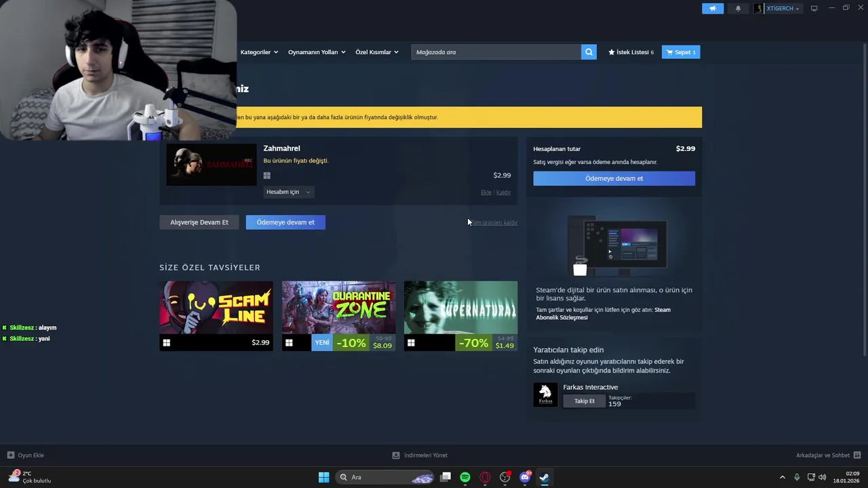Open Spotify from the taskbar

click(465, 477)
